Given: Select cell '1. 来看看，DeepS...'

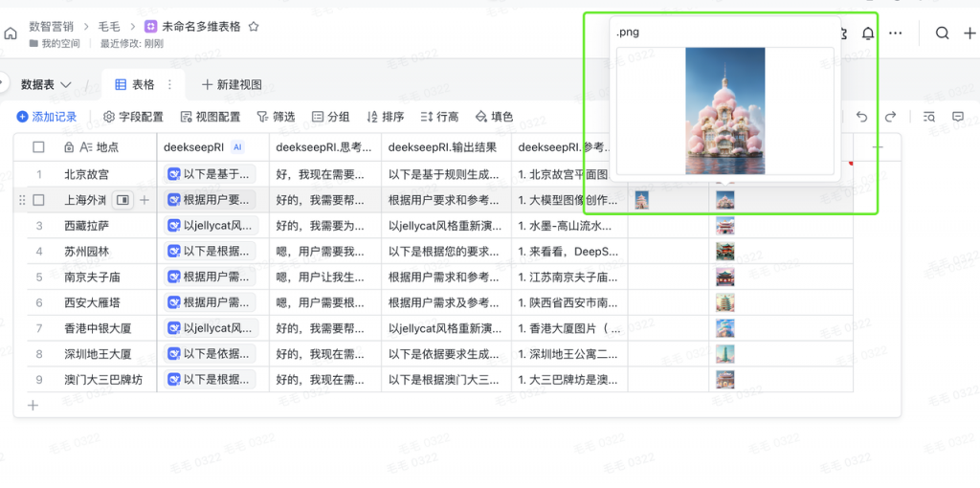Looking at the screenshot, I should coord(569,252).
